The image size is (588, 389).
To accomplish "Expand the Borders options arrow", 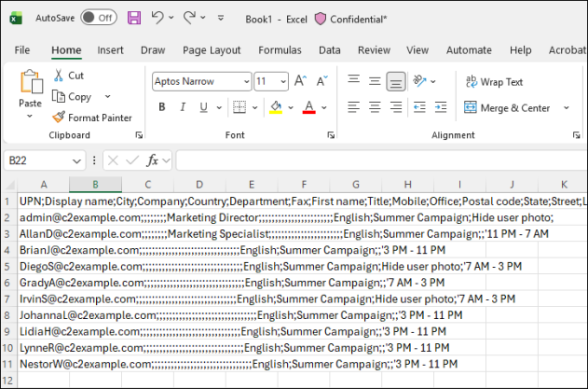I will point(255,108).
